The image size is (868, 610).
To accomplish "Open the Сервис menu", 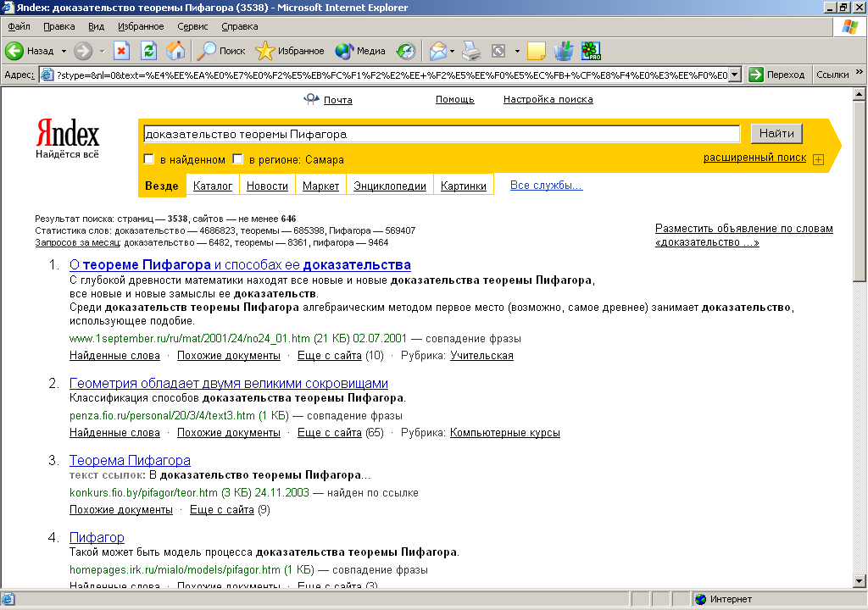I will point(192,26).
